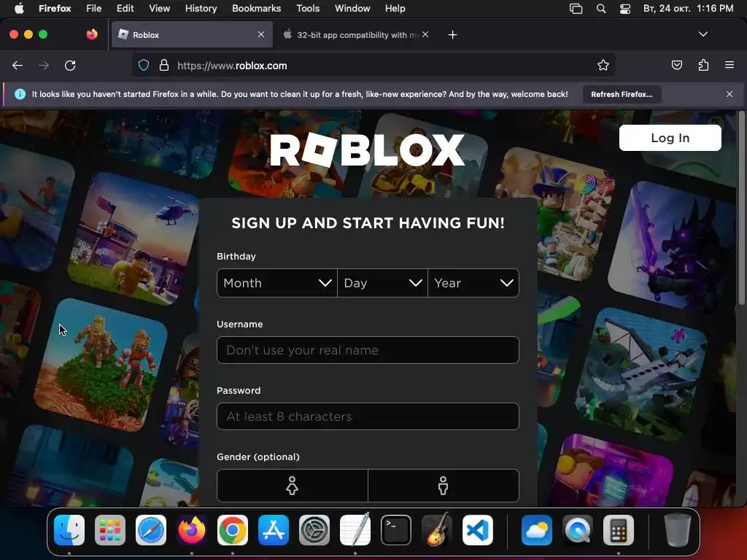Launch Google Chrome from the Dock
The height and width of the screenshot is (560, 747).
pyautogui.click(x=233, y=530)
